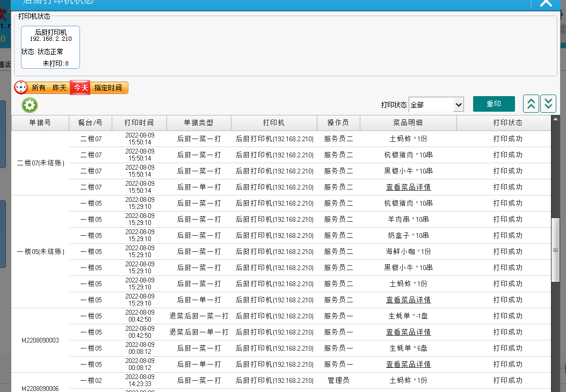Viewport: 566px width, 392px height.
Task: Open 查看菜品详情 for 一楼05 15:29:10 order
Action: (x=408, y=300)
